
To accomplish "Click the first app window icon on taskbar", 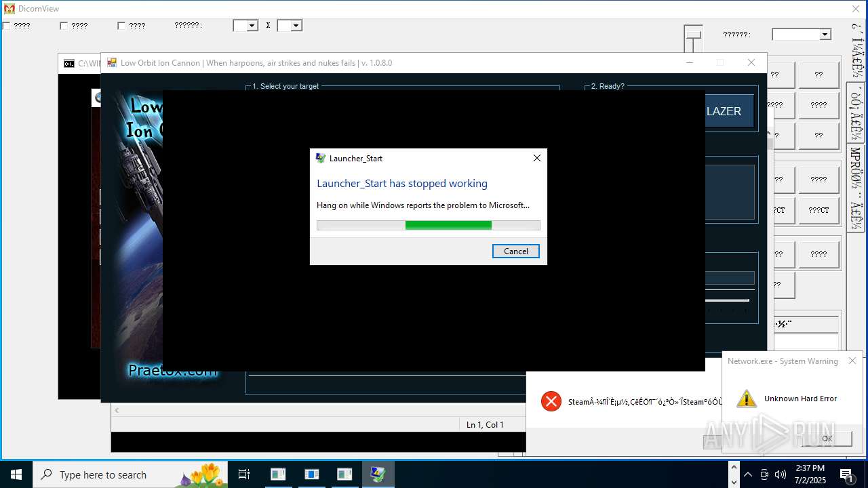I will tap(278, 474).
